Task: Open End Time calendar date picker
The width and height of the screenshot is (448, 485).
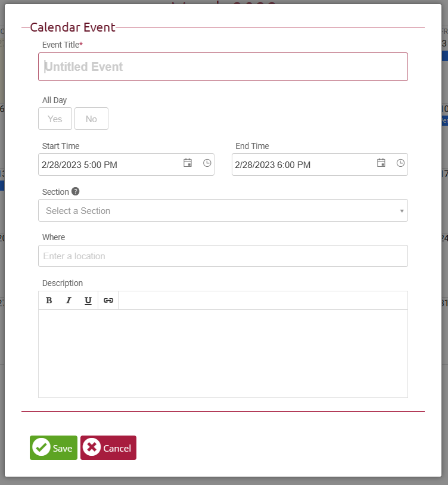Action: tap(381, 163)
